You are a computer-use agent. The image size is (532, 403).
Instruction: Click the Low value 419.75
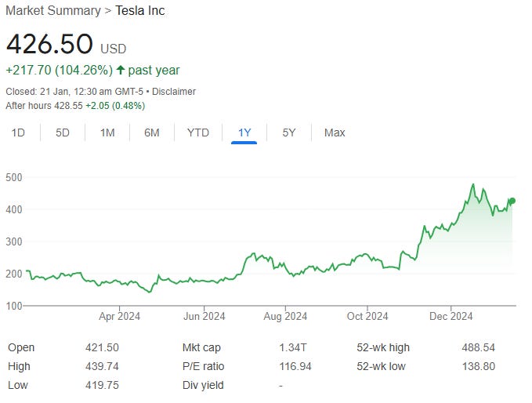(x=102, y=385)
